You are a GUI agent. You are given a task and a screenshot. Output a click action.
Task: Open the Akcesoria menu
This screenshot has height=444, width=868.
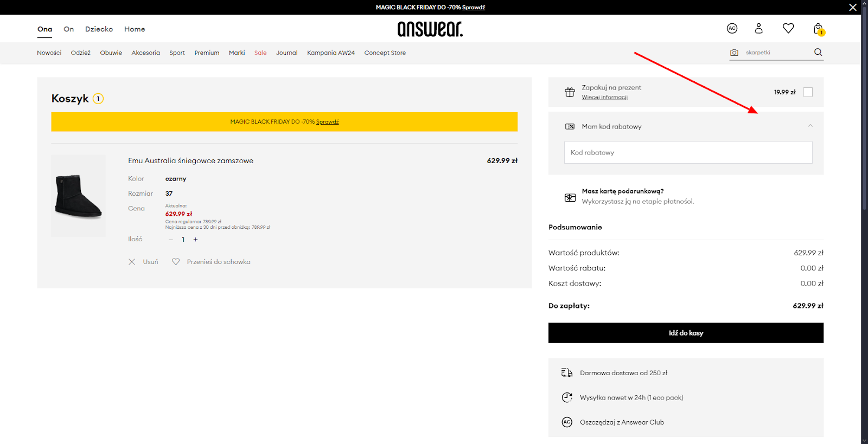[145, 53]
